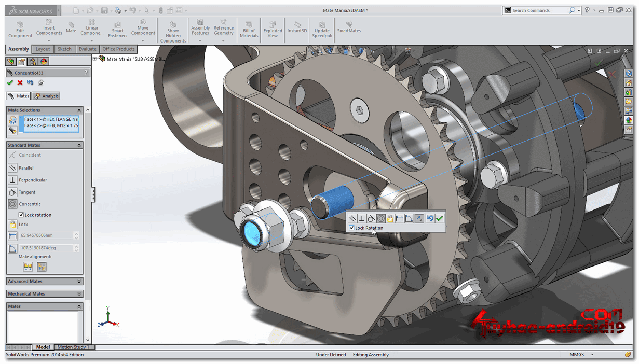Screen dimensions: 639x364
Task: Click the Bill of Materials icon
Action: [x=249, y=30]
